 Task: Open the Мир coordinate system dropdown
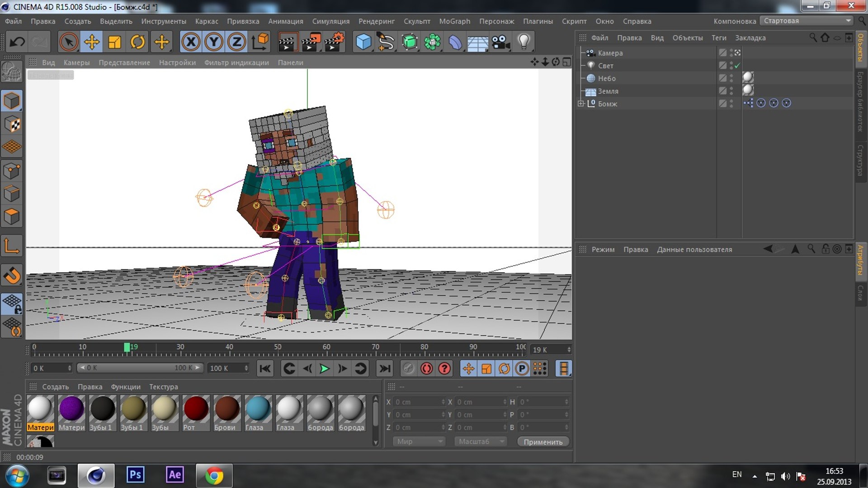point(419,441)
